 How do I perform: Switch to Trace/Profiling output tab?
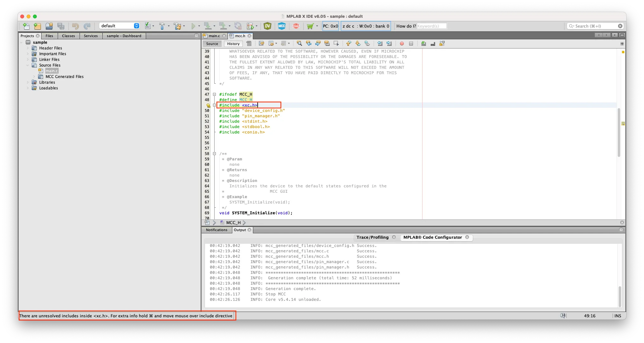tap(372, 237)
